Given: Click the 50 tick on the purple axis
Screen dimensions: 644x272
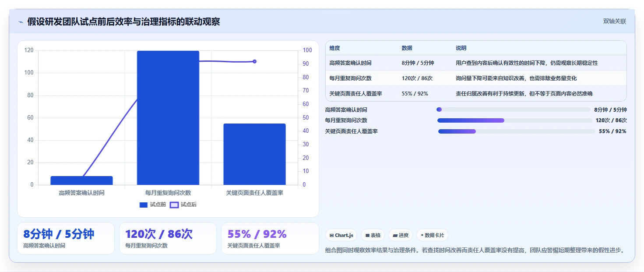Looking at the screenshot, I should tap(306, 118).
